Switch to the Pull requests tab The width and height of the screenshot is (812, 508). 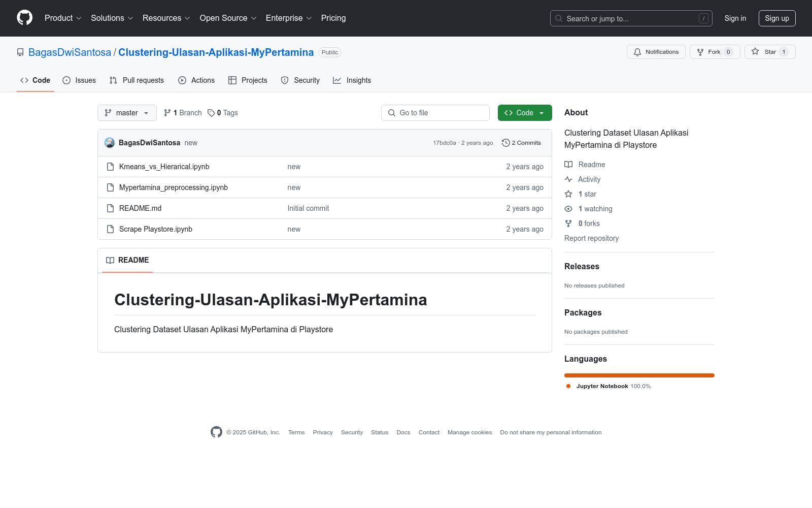(x=137, y=80)
